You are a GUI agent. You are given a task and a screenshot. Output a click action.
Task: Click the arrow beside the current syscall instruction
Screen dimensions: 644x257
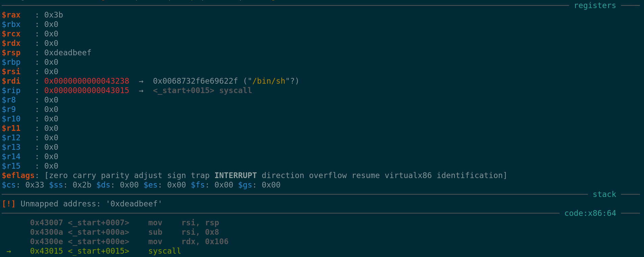(x=9, y=251)
